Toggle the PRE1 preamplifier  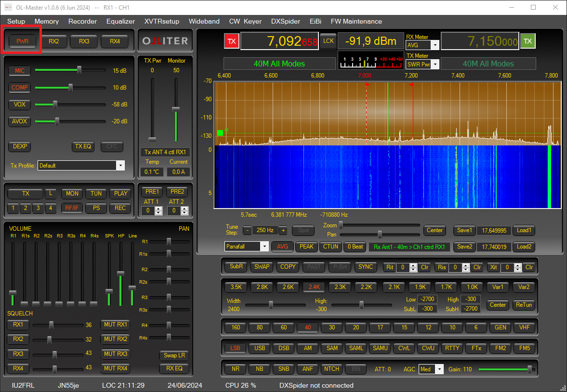pos(151,191)
